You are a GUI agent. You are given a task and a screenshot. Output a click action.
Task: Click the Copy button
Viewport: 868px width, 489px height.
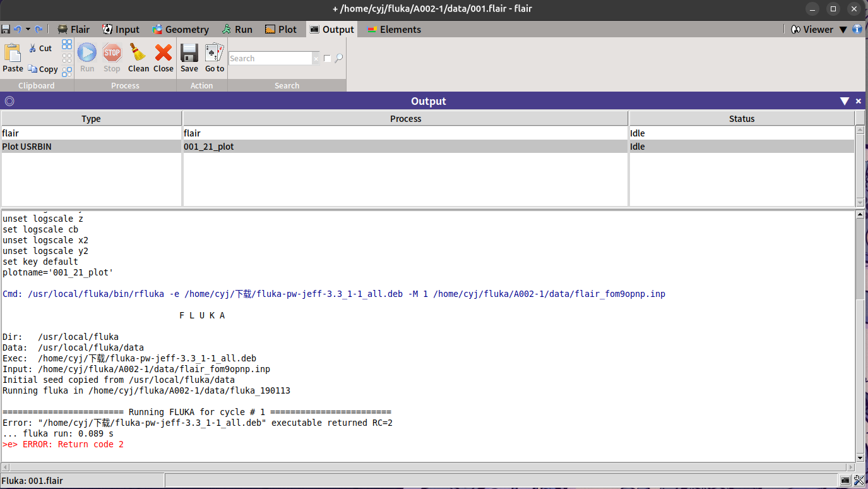coord(42,69)
